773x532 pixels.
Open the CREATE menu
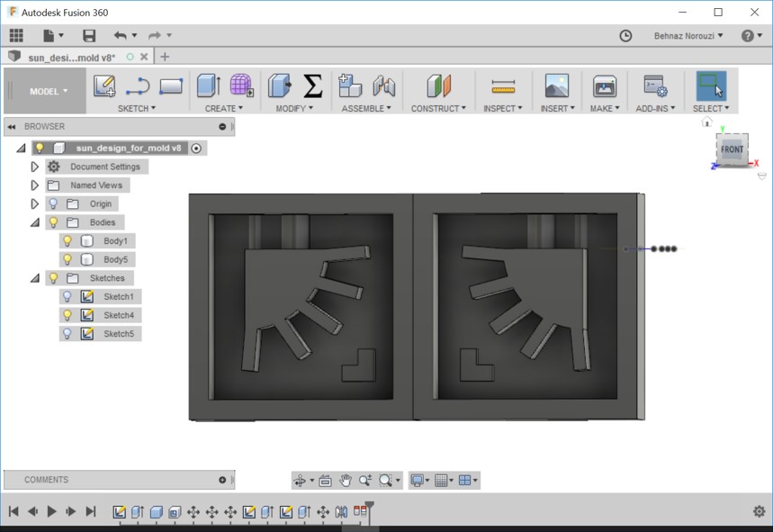224,108
